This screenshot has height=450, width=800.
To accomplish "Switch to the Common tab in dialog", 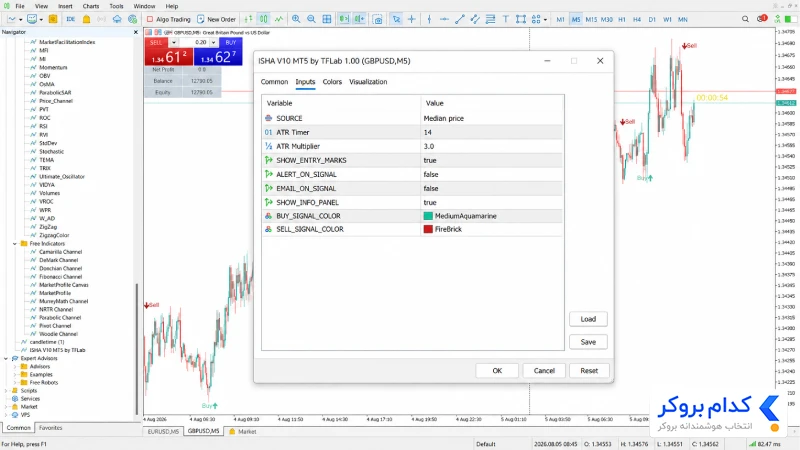I will 274,82.
